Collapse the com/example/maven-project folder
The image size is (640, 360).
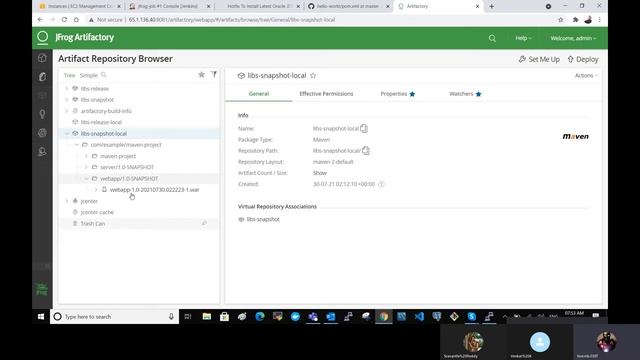click(76, 145)
